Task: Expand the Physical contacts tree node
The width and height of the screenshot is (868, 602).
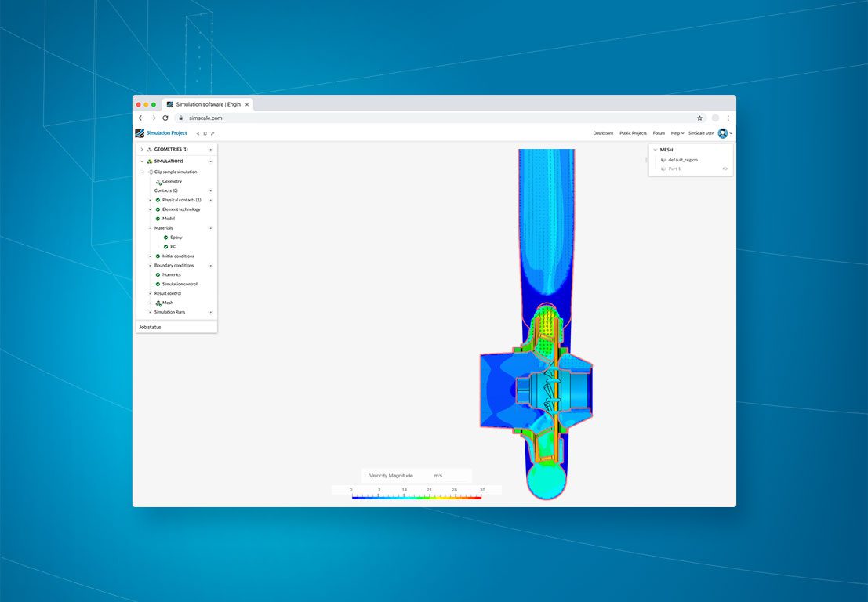Action: [x=150, y=201]
